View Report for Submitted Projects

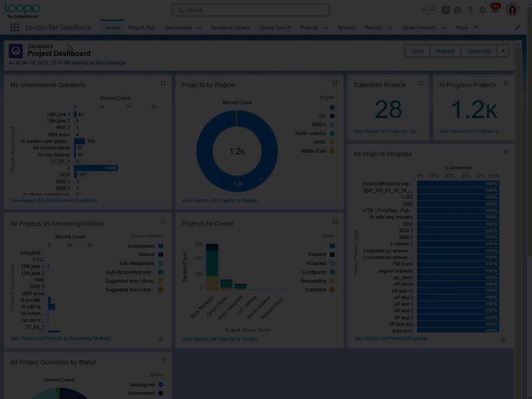(x=387, y=131)
